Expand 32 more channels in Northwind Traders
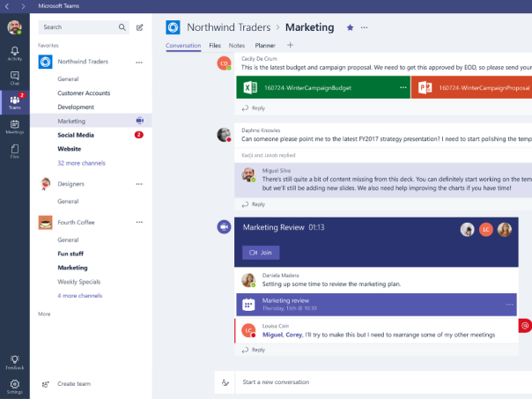 (x=79, y=163)
